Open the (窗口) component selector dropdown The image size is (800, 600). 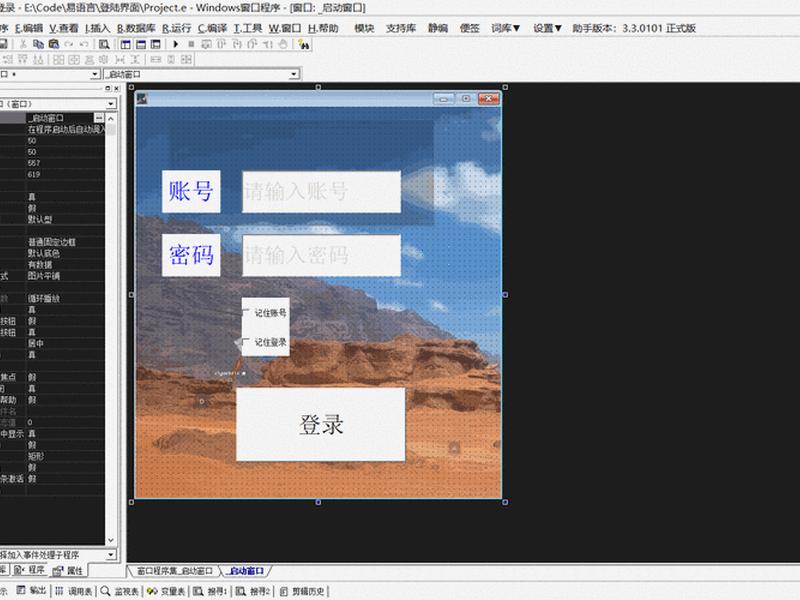111,104
